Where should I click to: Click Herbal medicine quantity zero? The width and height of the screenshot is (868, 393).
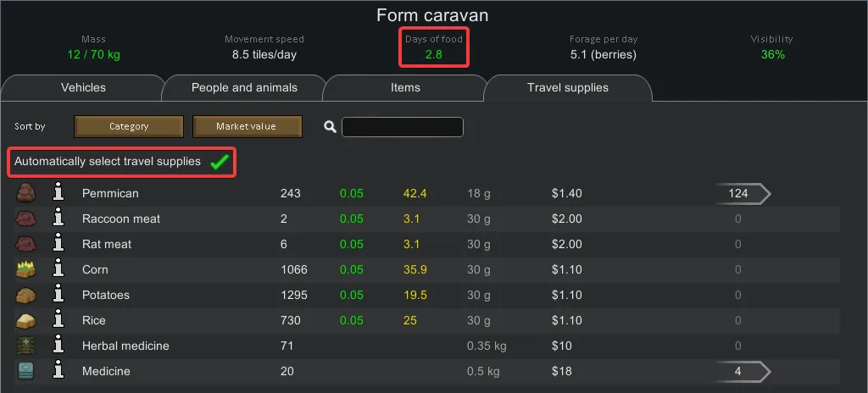click(x=737, y=346)
